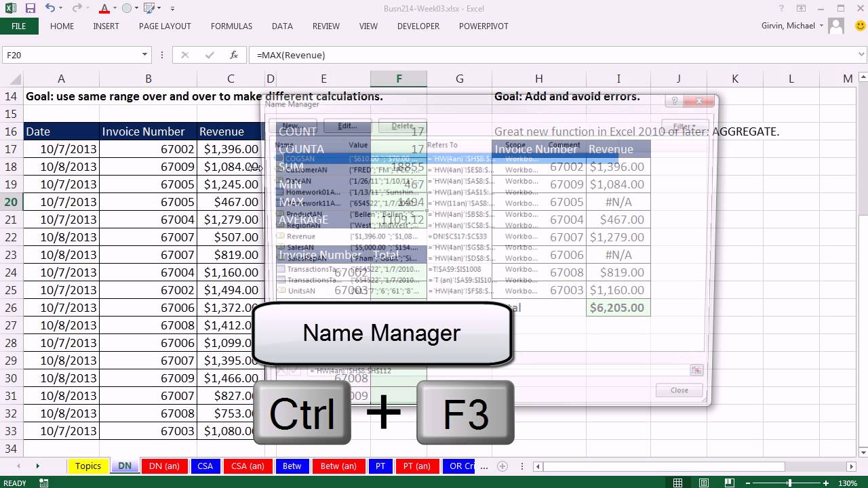868x488 pixels.
Task: Select row 20 header
Action: [11, 202]
